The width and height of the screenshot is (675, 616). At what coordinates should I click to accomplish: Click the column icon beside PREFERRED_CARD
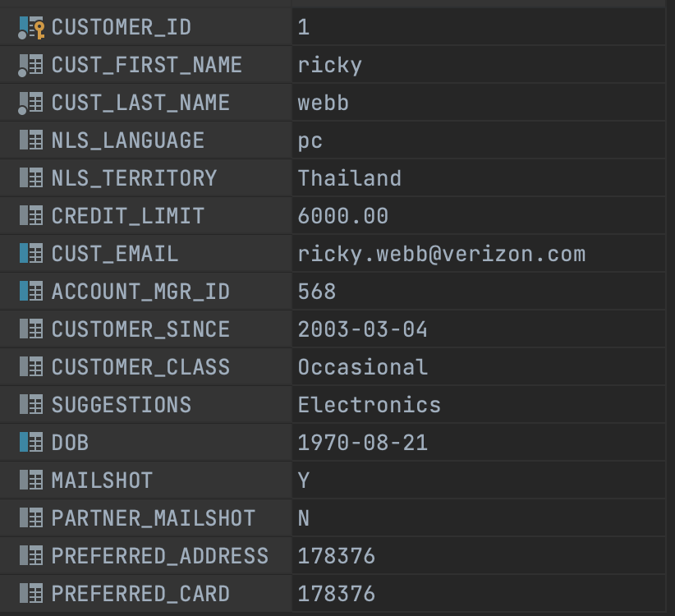tap(31, 594)
